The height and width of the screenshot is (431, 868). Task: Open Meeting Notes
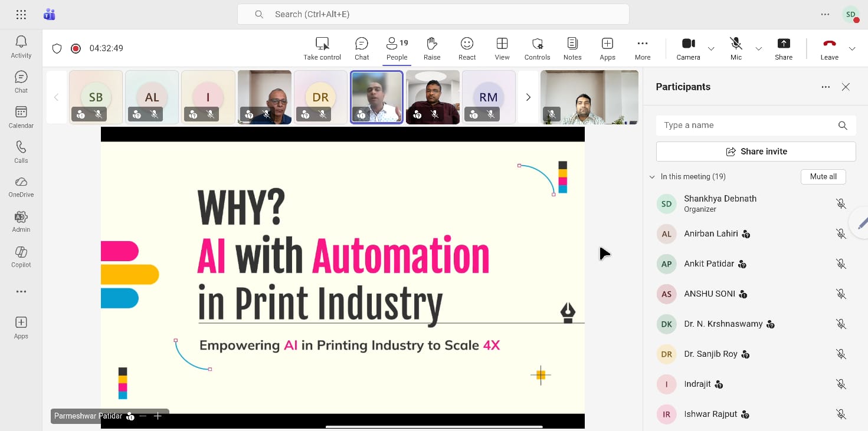pos(572,44)
